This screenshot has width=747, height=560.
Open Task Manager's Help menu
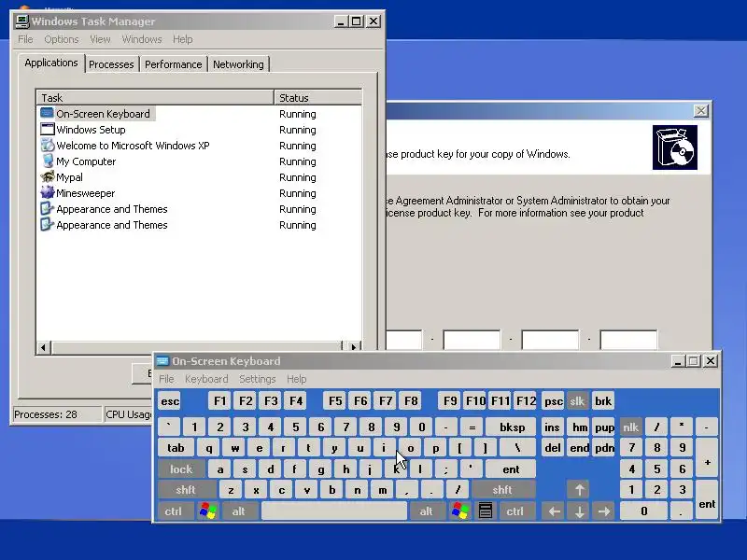click(x=182, y=39)
